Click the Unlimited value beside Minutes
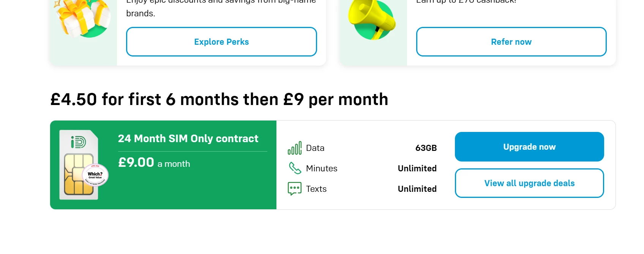This screenshot has width=644, height=254. coord(417,168)
